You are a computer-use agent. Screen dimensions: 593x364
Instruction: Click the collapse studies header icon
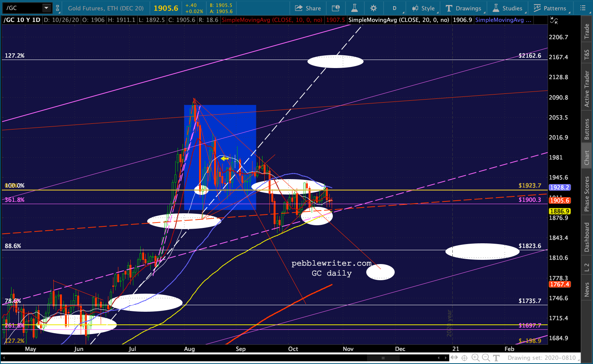coord(554,20)
